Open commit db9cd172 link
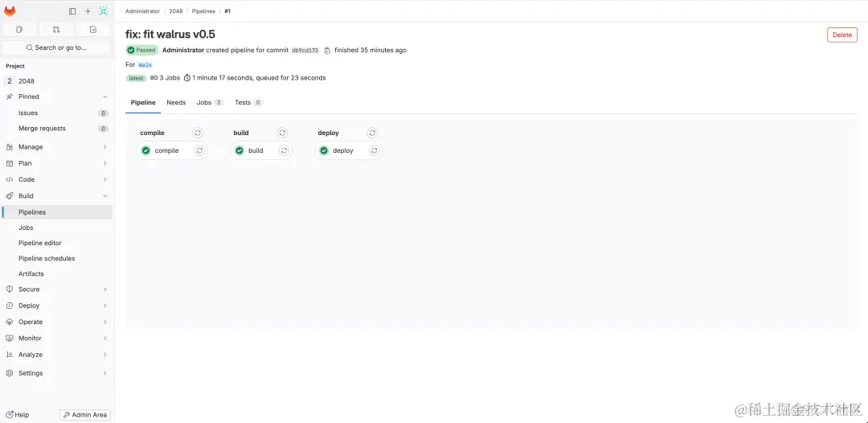The width and height of the screenshot is (868, 423). (x=305, y=51)
